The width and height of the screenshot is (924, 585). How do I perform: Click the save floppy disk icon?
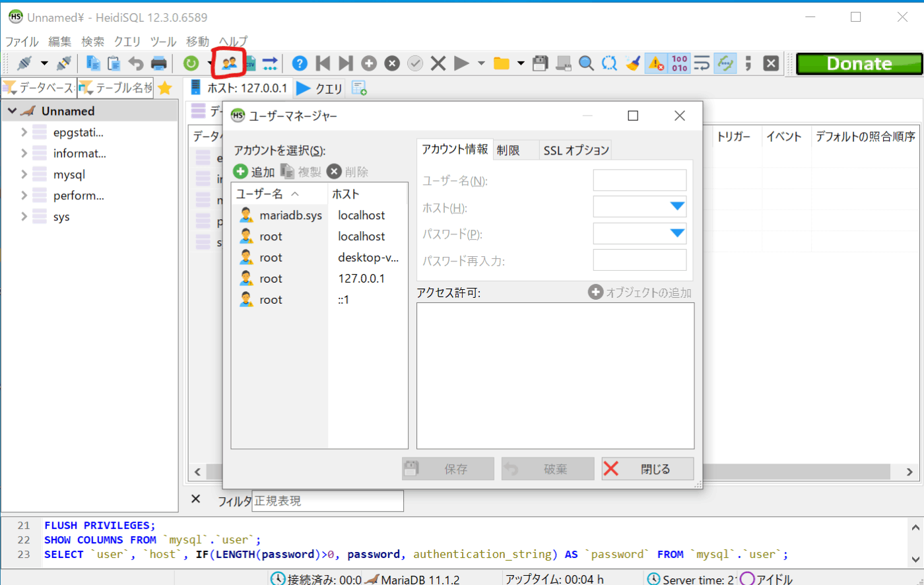point(541,63)
